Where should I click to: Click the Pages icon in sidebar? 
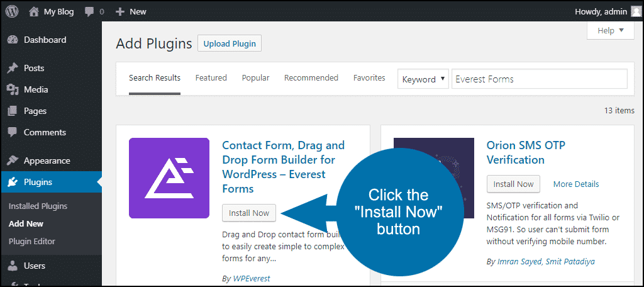[x=13, y=111]
